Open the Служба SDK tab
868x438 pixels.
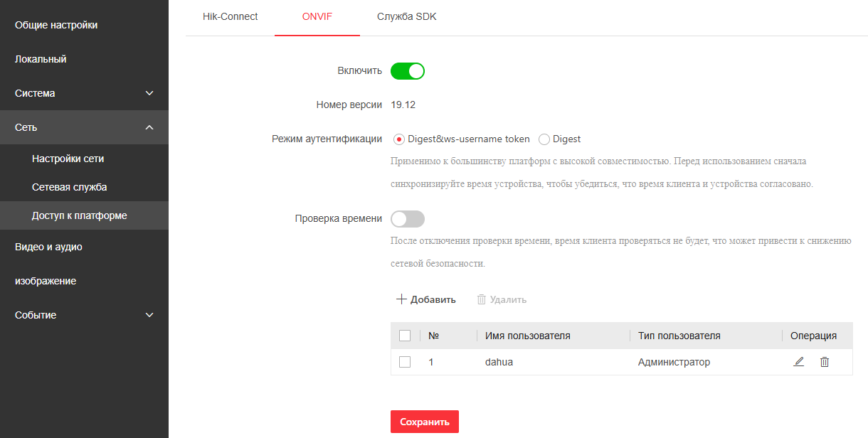pos(406,16)
